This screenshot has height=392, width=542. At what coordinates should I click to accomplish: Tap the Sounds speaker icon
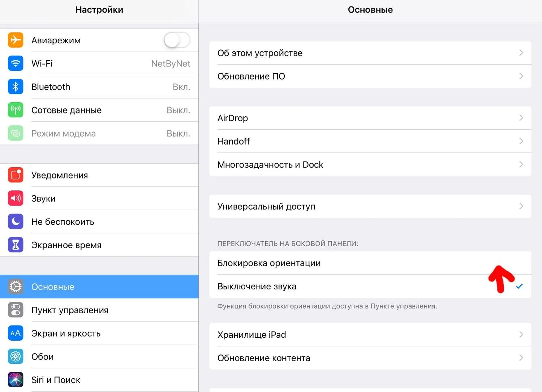pyautogui.click(x=16, y=198)
